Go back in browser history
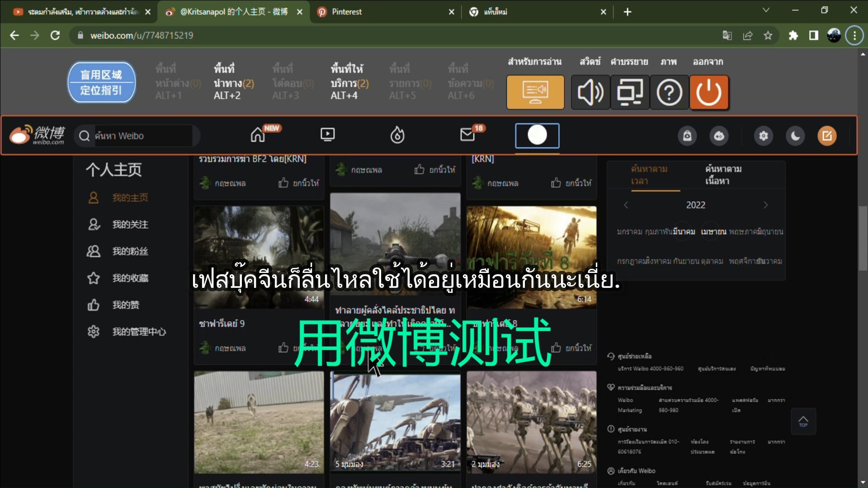 [x=14, y=35]
